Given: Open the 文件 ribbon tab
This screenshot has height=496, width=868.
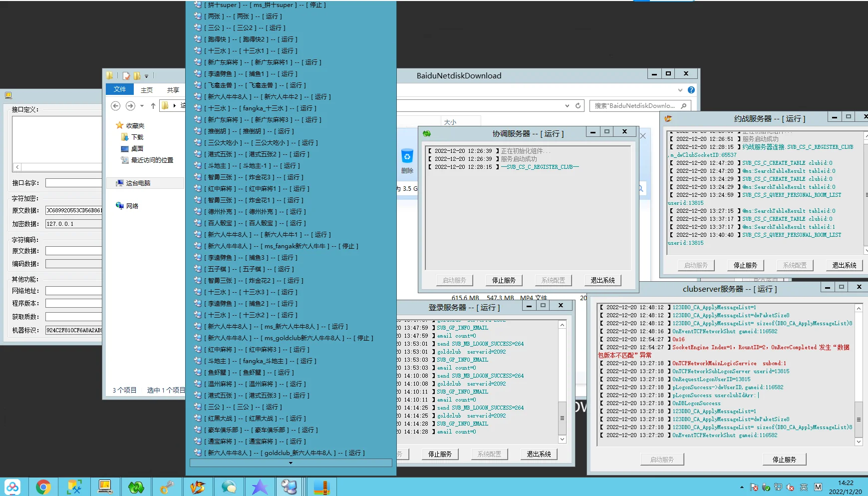Looking at the screenshot, I should (x=120, y=89).
